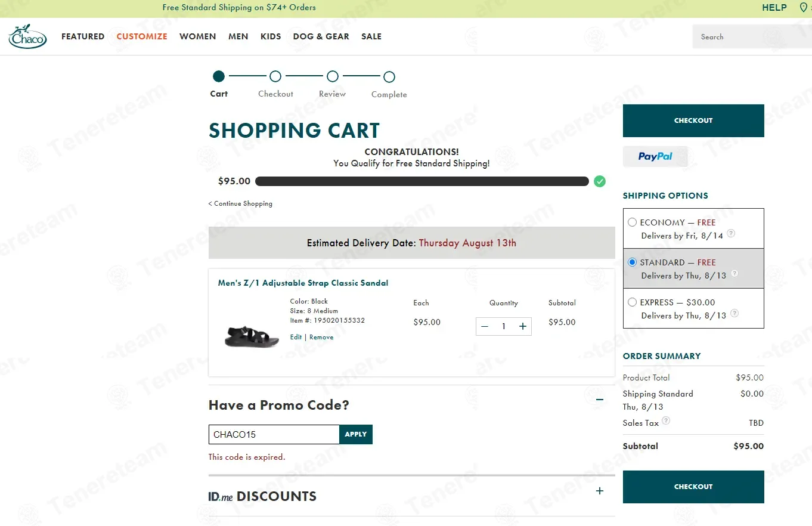812x526 pixels.
Task: Apply the promo code
Action: (x=356, y=434)
